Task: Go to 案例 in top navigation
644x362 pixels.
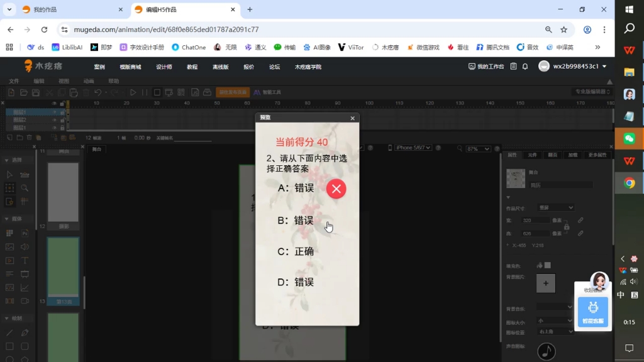Action: coord(99,67)
